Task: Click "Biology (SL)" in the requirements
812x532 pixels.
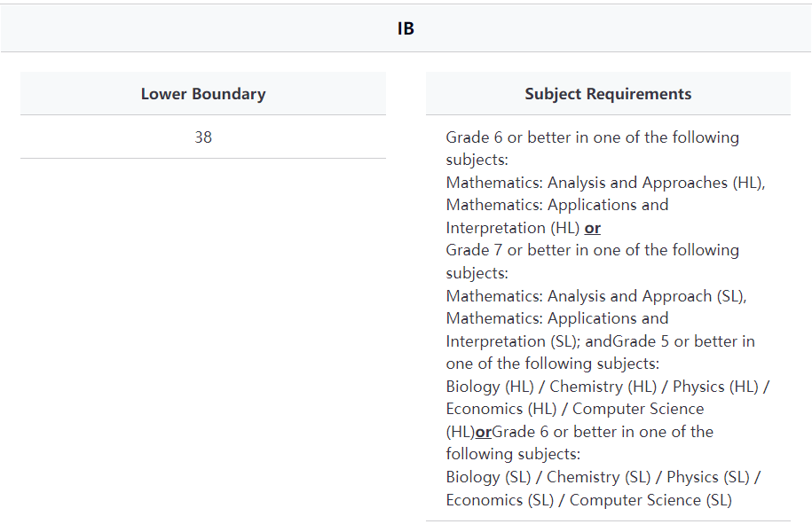Action: (x=488, y=477)
